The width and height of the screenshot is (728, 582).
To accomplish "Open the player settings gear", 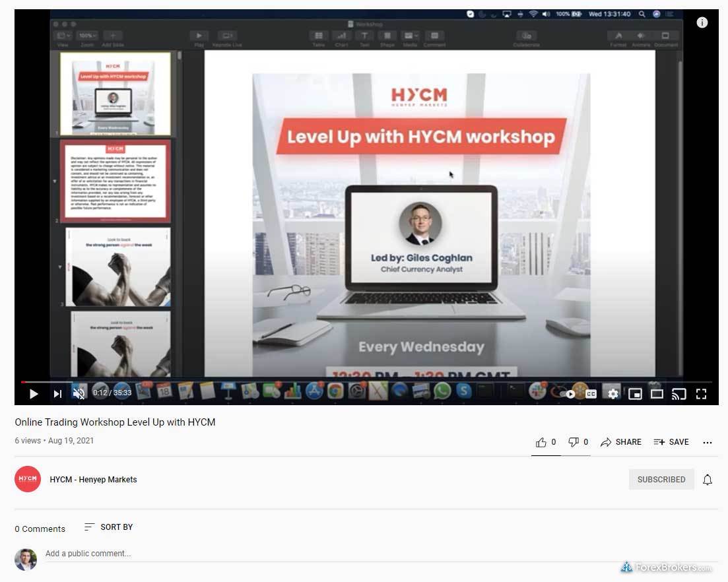I will [613, 394].
